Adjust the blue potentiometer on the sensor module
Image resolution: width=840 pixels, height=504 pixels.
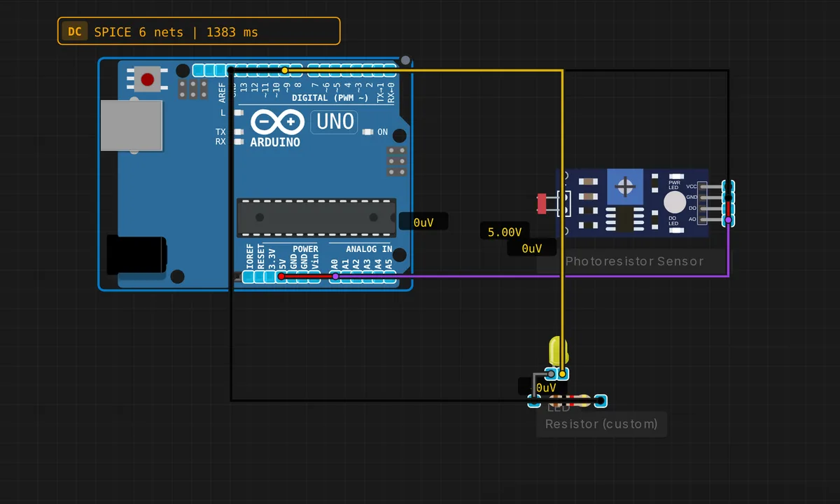point(626,186)
